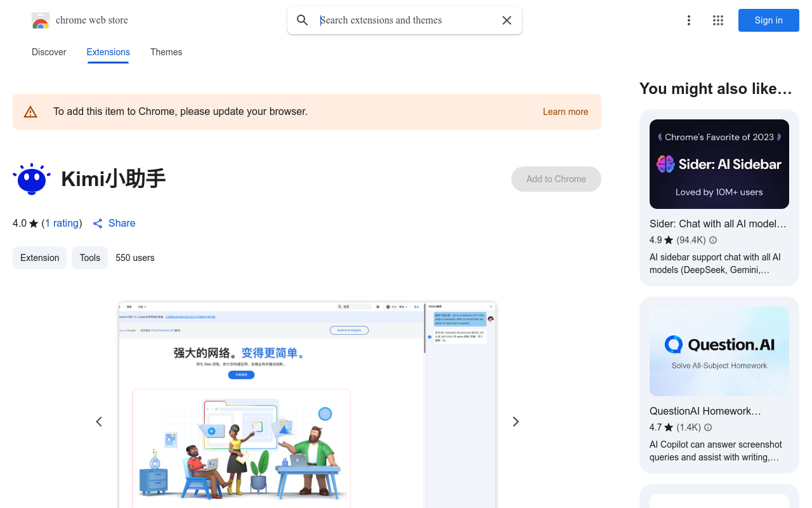Viewport: 812px width, 508px height.
Task: Open the three-dot more options menu
Action: tap(689, 20)
